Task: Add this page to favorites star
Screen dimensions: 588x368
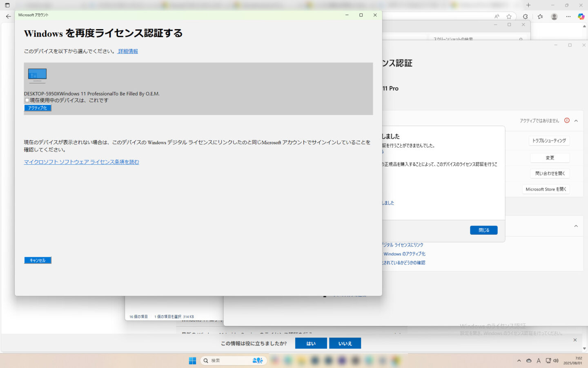Action: (509, 16)
